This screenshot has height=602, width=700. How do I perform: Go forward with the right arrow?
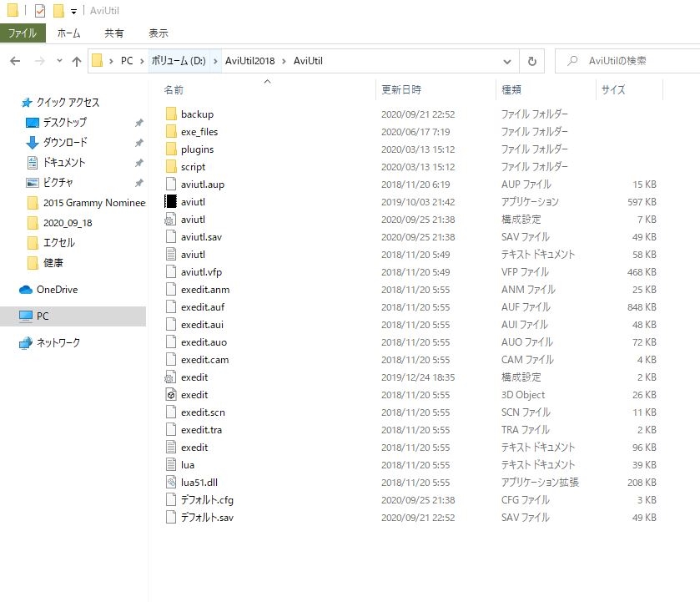40,61
